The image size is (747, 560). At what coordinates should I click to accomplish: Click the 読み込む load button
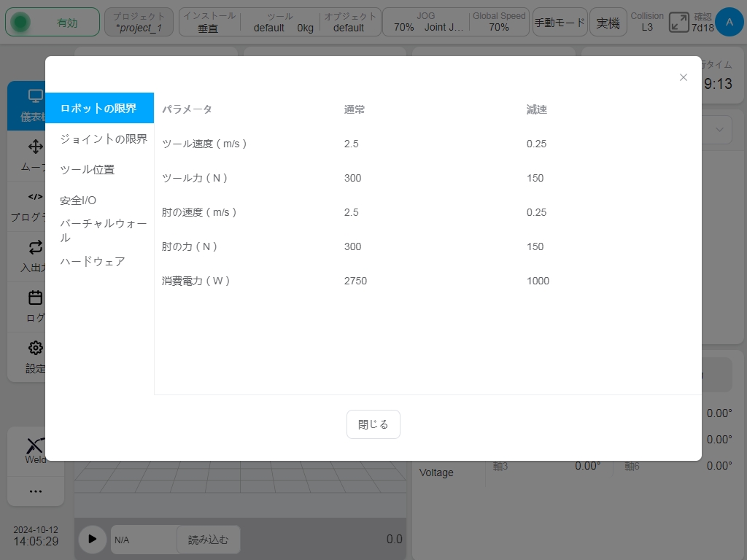point(208,540)
